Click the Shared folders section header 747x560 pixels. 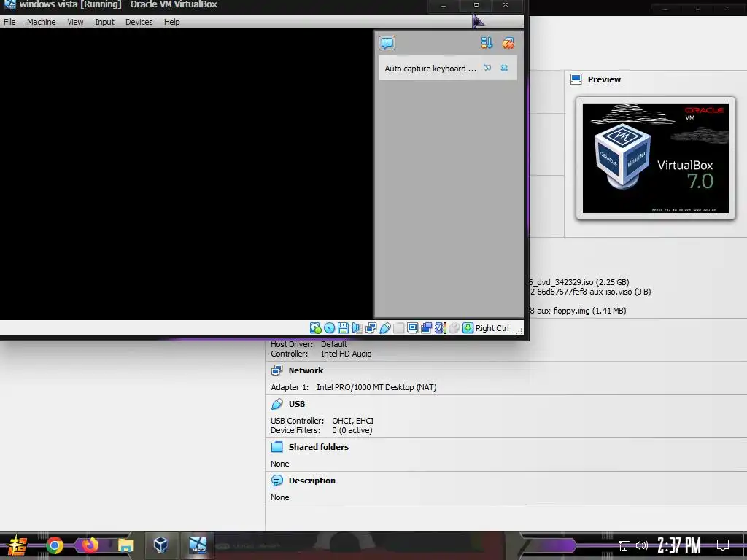[x=319, y=447]
